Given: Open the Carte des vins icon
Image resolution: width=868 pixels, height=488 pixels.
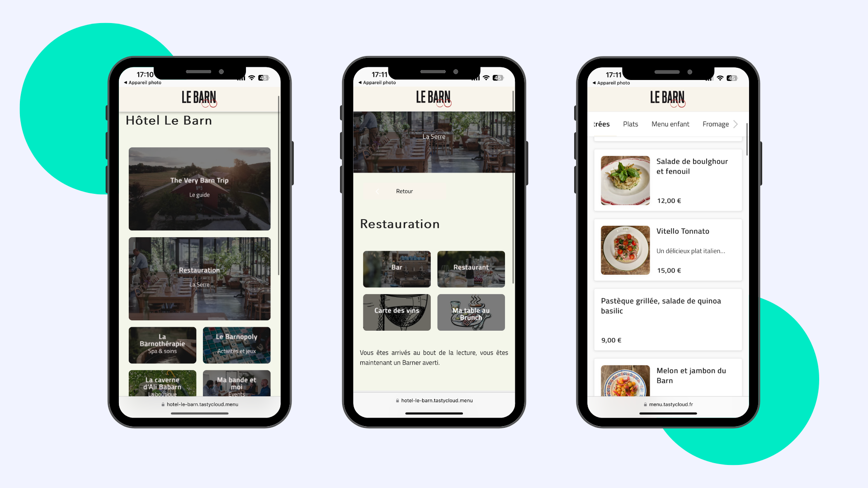Looking at the screenshot, I should [x=396, y=310].
